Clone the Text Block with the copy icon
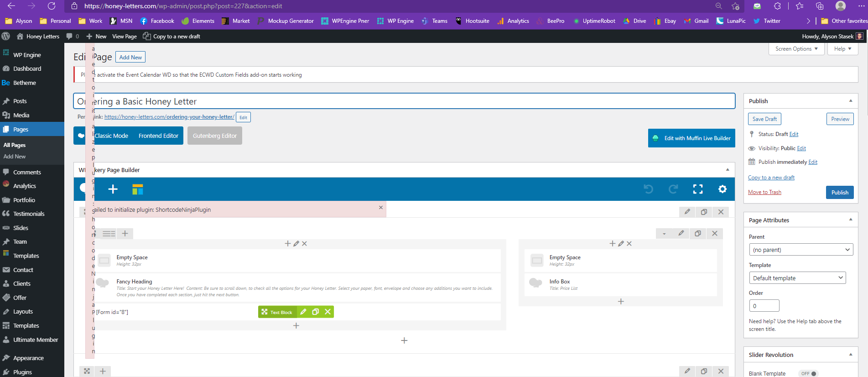Screen dimensions: 868x377 click(x=315, y=312)
